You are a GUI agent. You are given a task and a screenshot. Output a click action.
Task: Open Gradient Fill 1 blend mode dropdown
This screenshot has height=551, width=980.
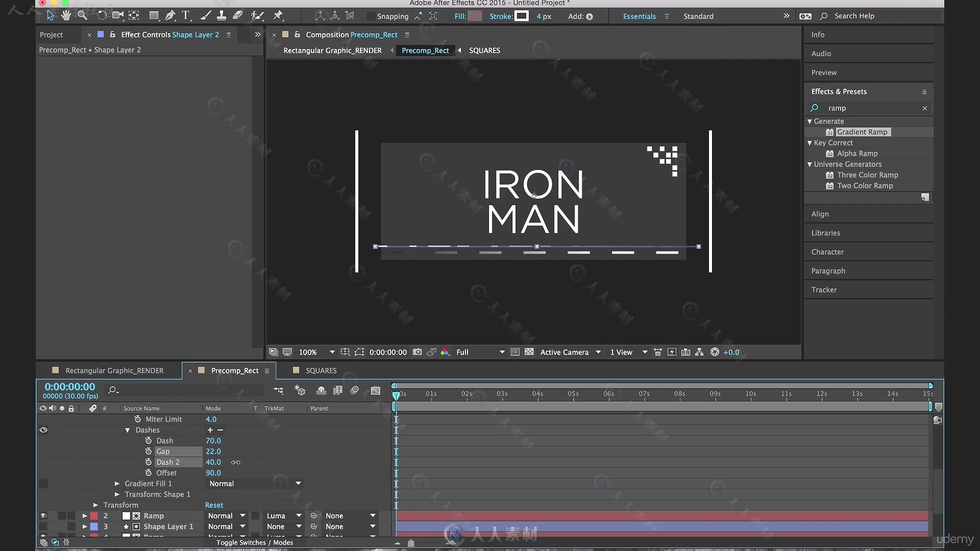255,484
